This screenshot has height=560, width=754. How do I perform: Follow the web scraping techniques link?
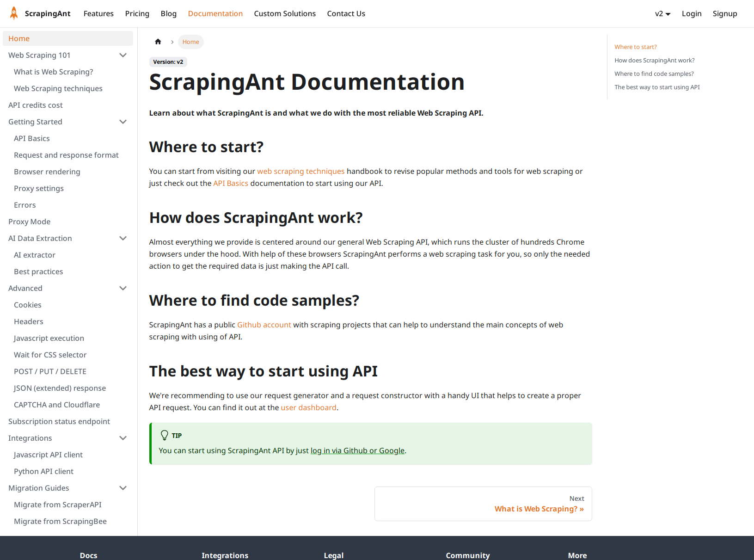tap(301, 171)
